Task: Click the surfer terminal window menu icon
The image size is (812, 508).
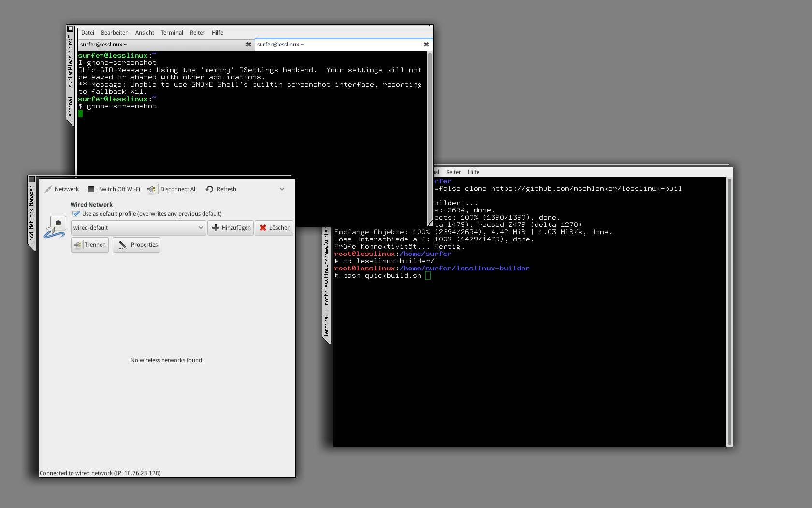Action: click(71, 29)
